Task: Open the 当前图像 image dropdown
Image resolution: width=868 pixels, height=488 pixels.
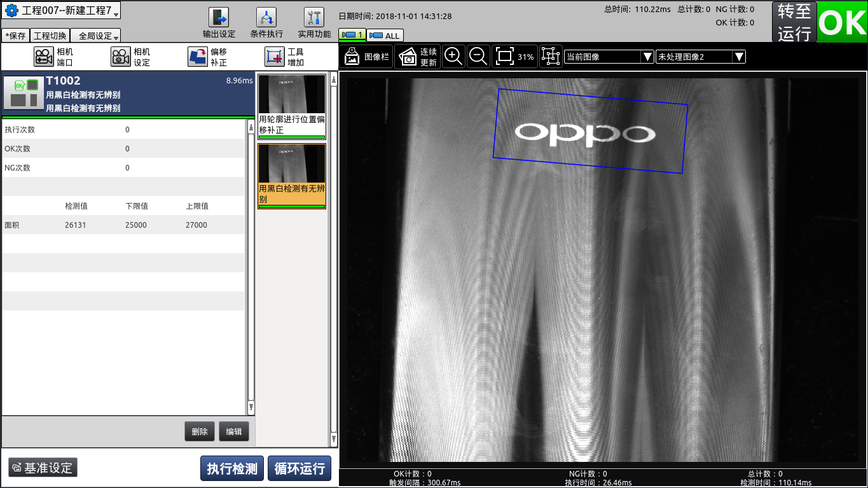Action: coord(609,57)
